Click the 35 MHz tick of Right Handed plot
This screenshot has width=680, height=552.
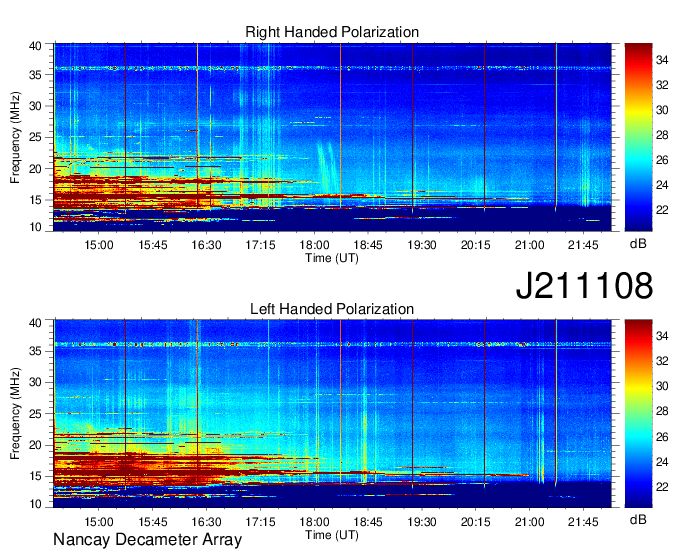tap(35, 75)
